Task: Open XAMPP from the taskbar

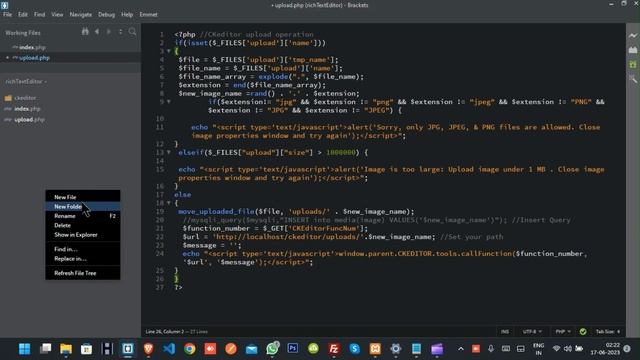Action: click(375, 349)
